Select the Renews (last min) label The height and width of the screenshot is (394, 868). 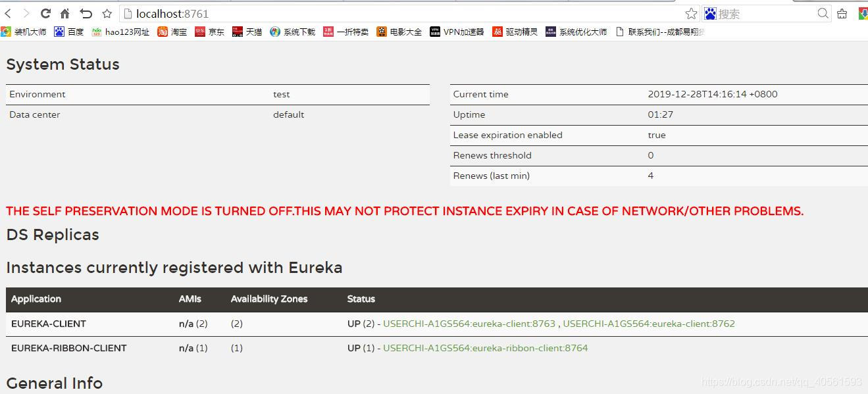[x=492, y=176]
